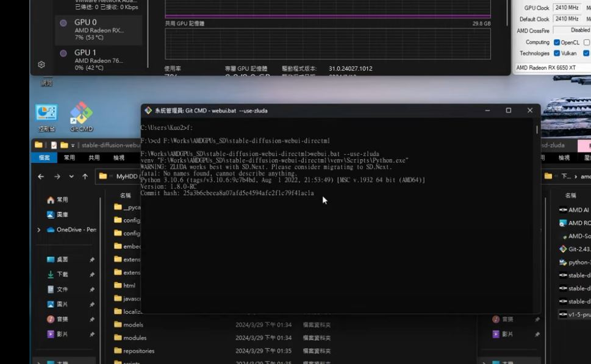The image size is (591, 364).
Task: Select the localiz folder in left Explorer
Action: [x=127, y=312]
